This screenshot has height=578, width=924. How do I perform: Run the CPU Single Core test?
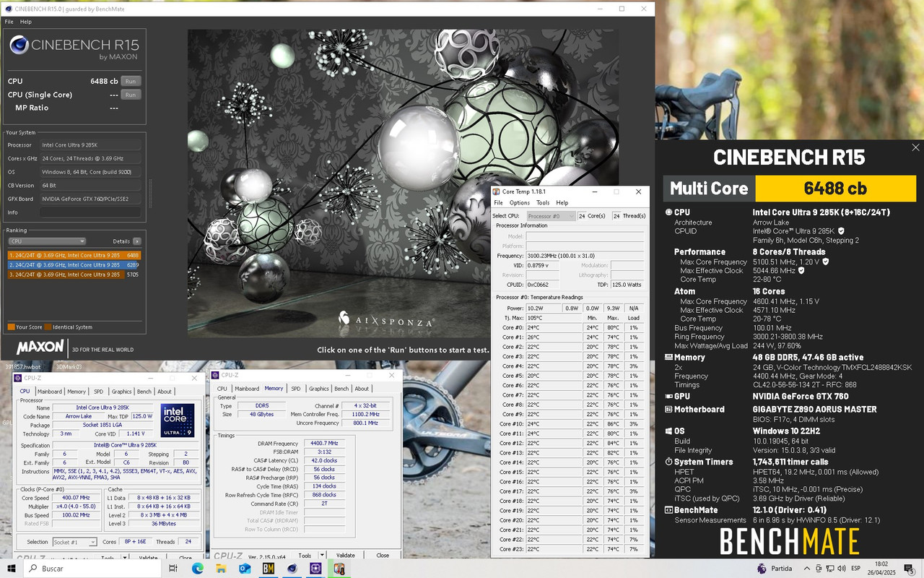[x=131, y=95]
